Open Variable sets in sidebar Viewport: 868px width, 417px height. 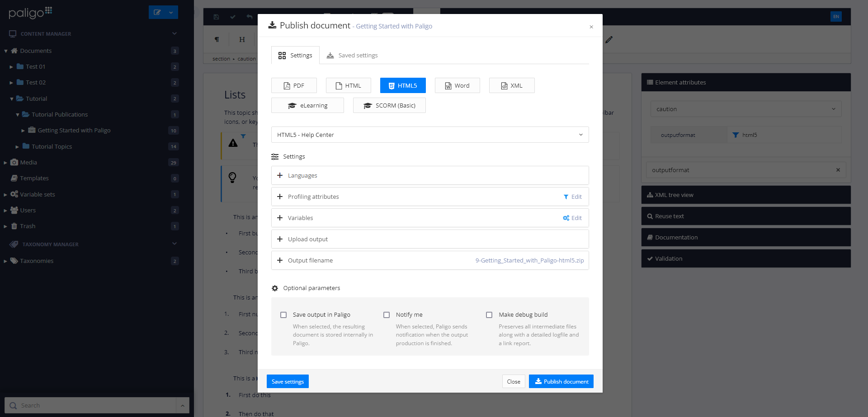click(x=37, y=194)
